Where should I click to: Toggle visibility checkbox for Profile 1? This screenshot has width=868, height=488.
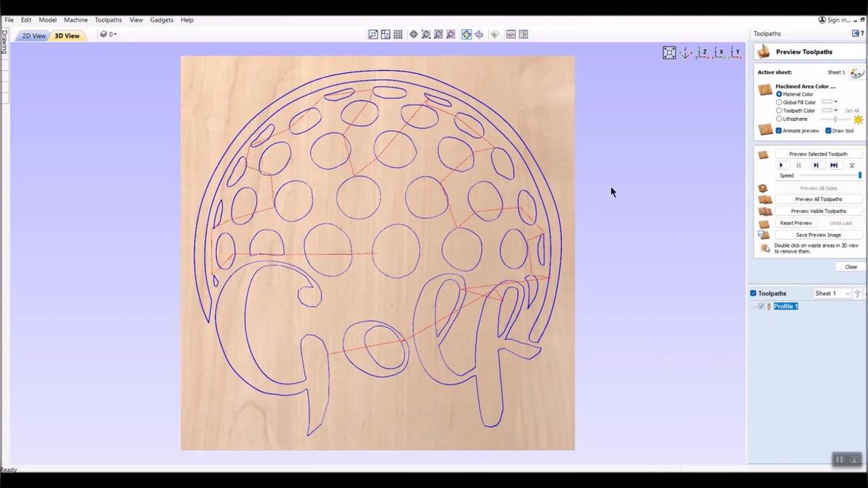tap(761, 306)
